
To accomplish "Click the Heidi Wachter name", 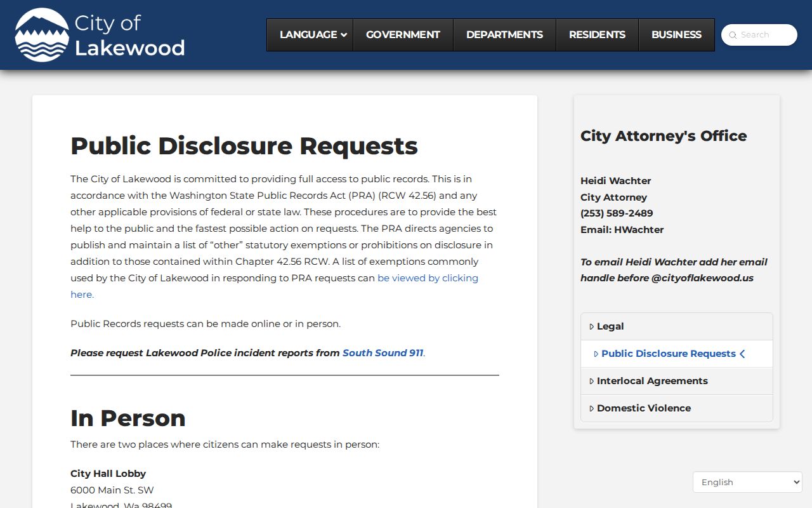I will point(615,181).
